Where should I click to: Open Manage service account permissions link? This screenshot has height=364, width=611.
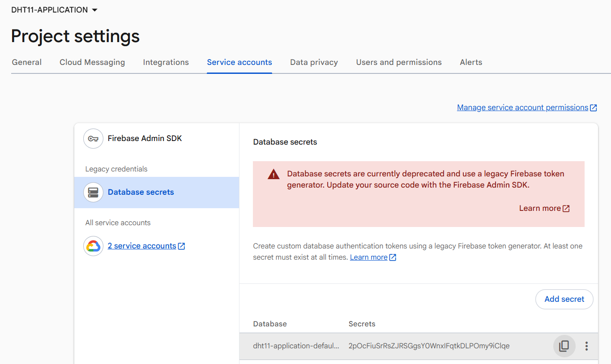click(x=522, y=107)
